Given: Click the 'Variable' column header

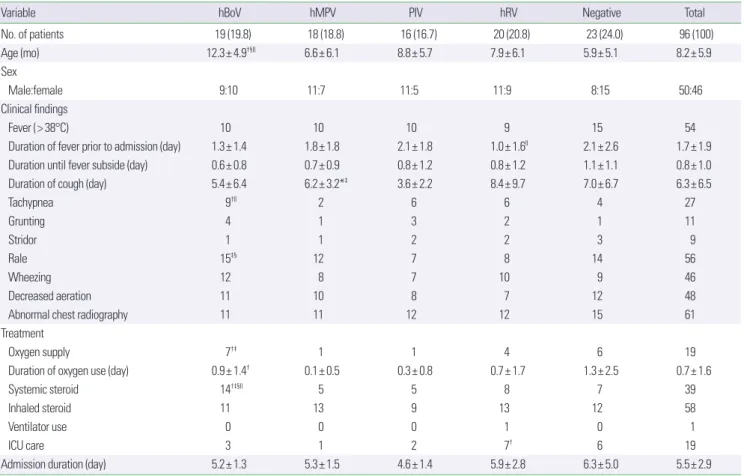Looking at the screenshot, I should (18, 13).
